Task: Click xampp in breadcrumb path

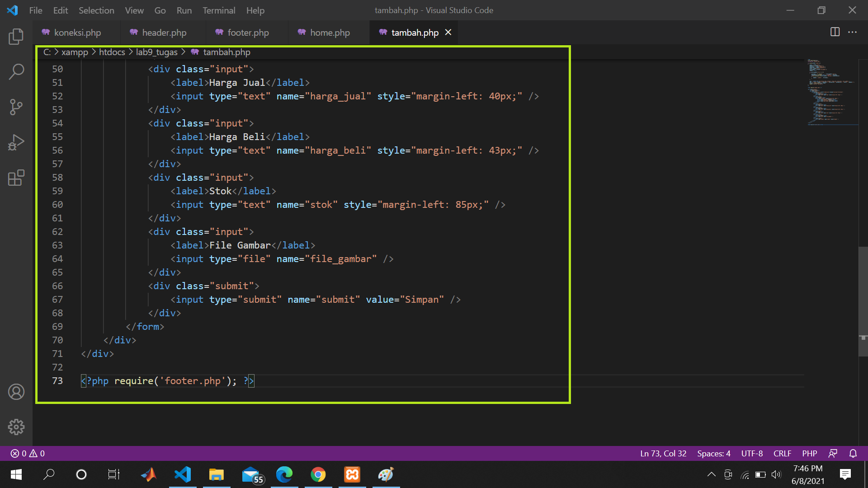Action: coord(75,52)
